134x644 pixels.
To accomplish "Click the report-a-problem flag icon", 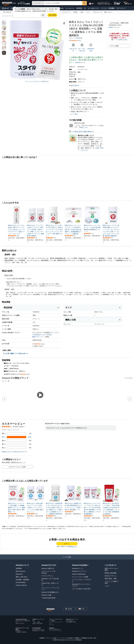I will 70,131.
